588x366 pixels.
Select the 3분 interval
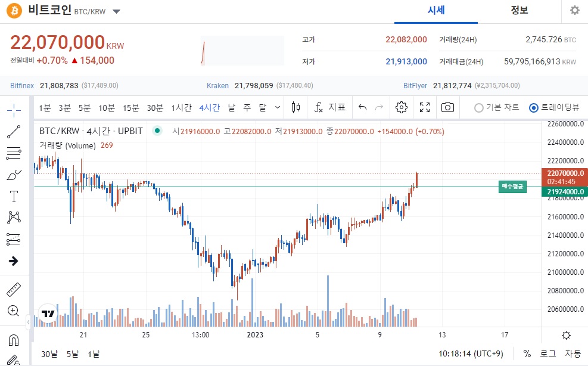coord(64,108)
